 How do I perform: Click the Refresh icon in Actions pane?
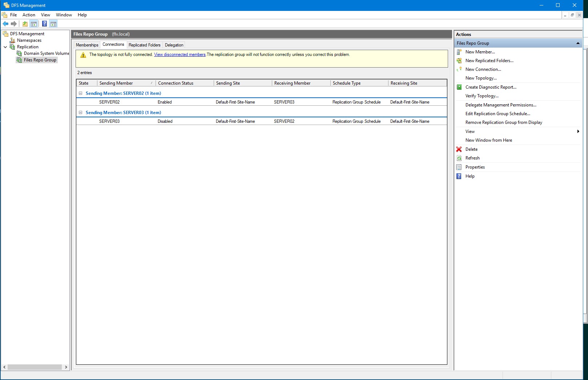tap(459, 158)
